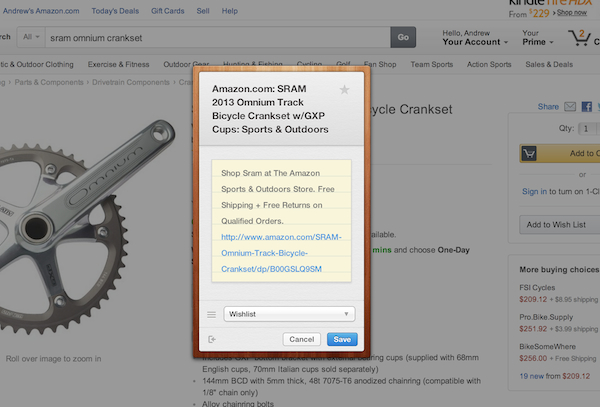600x407 pixels.
Task: Cancel the bookmark dialog
Action: pyautogui.click(x=302, y=339)
